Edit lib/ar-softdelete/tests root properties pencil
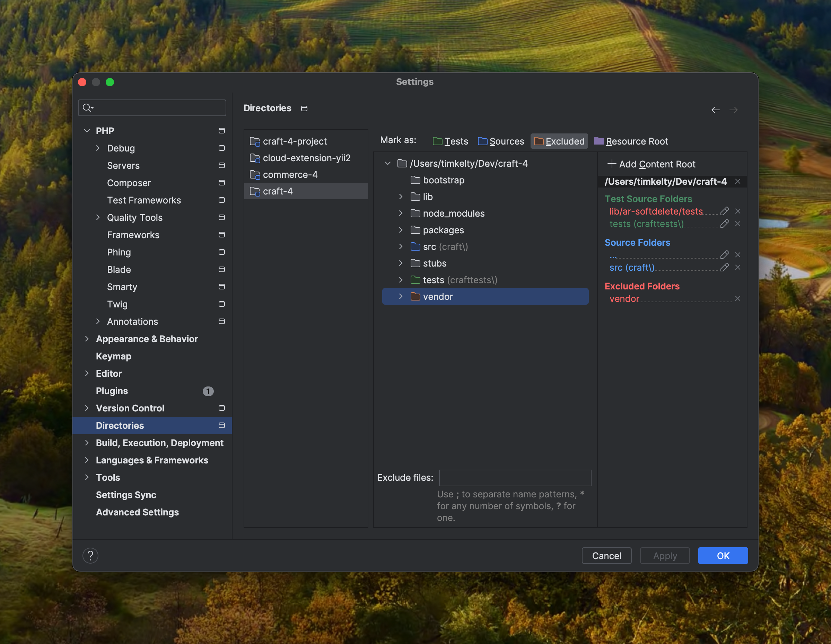Screen dimensions: 831x644 [725, 211]
